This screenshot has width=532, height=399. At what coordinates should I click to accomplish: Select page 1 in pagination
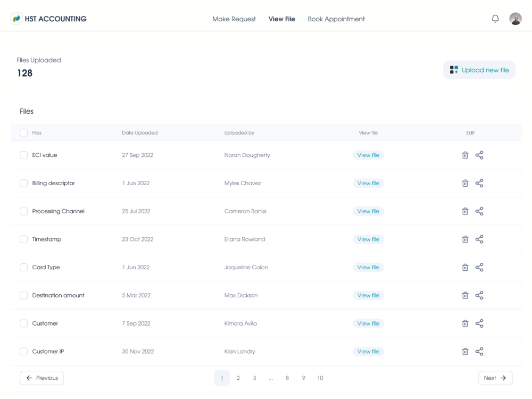tap(222, 378)
